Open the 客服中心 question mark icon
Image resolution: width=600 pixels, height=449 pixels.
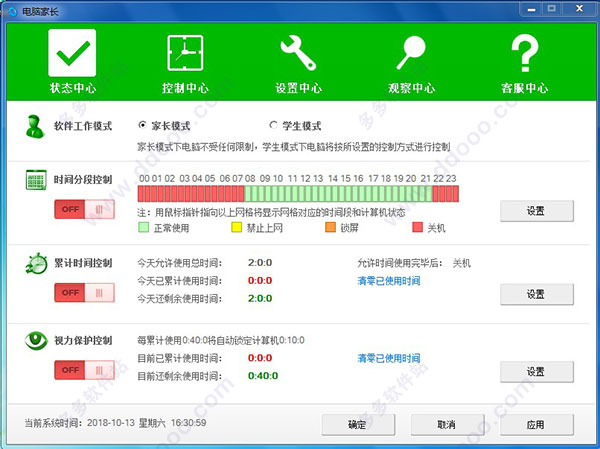[x=524, y=52]
